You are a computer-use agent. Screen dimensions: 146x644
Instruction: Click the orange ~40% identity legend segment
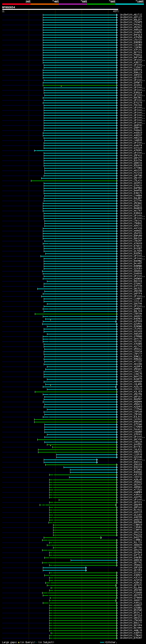click(x=45, y=4)
